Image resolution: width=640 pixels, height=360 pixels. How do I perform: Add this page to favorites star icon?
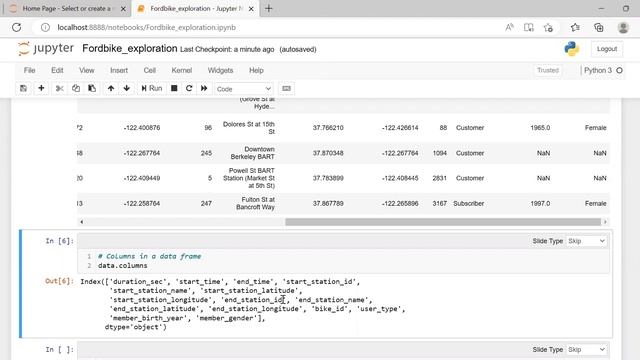tap(548, 27)
